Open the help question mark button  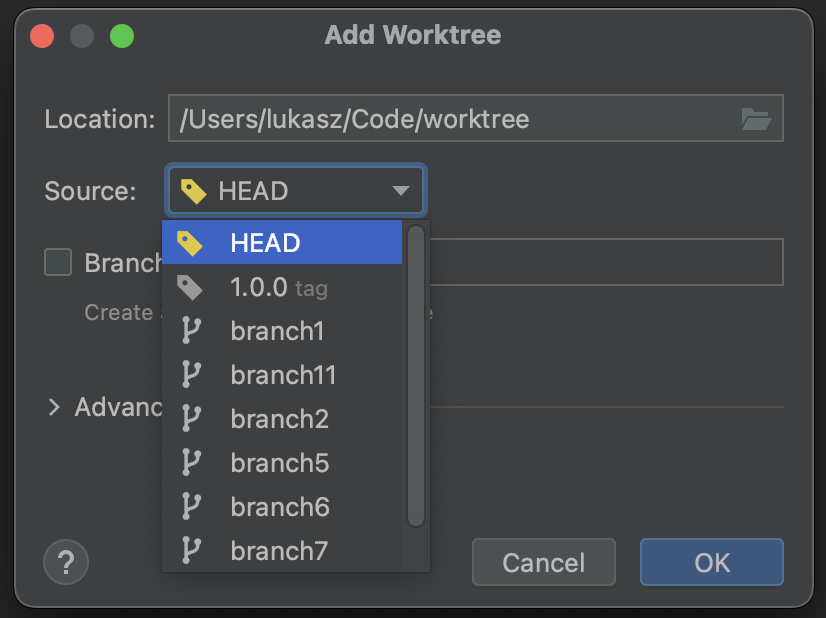click(66, 562)
